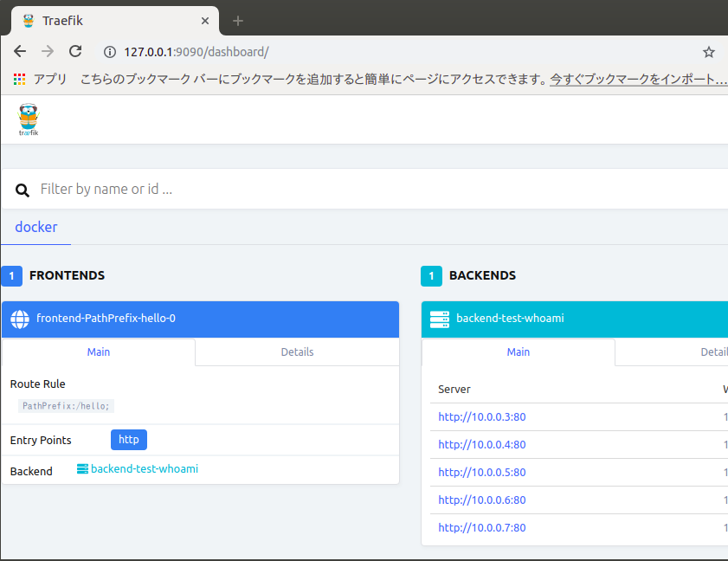The width and height of the screenshot is (728, 561).
Task: Open server link http://10.0.0.7:80
Action: point(482,528)
